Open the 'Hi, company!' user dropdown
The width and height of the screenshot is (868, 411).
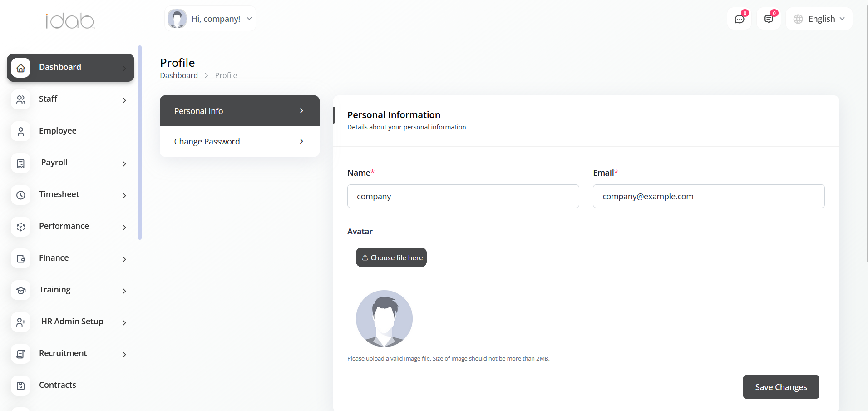210,19
